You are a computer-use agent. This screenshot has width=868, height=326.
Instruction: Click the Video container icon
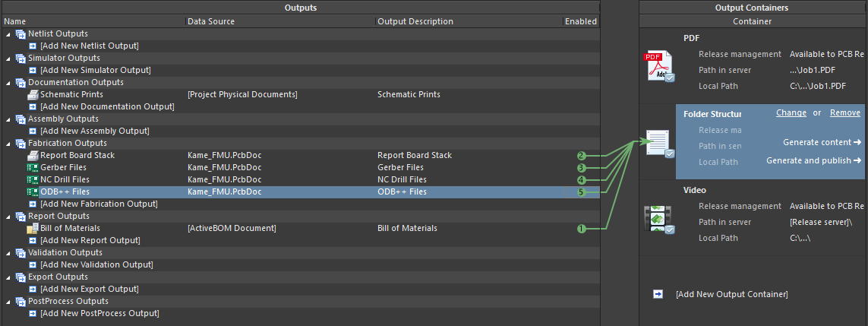[x=658, y=219]
